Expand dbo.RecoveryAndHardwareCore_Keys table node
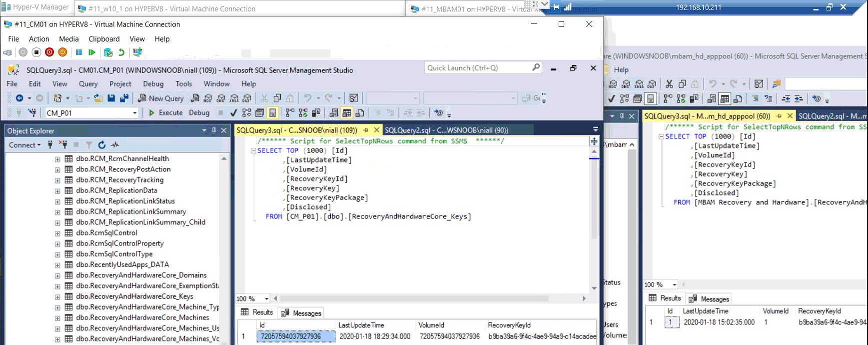Viewport: 868px width, 345px height. point(57,297)
